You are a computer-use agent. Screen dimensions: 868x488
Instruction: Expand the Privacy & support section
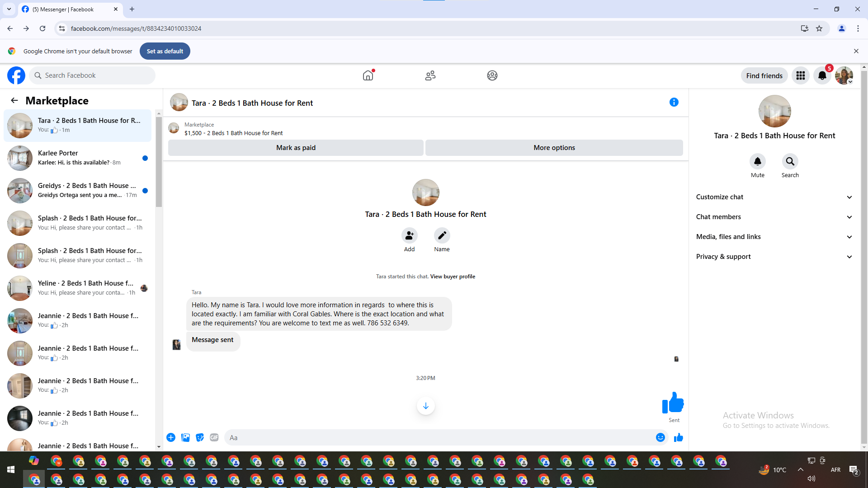[x=774, y=257]
